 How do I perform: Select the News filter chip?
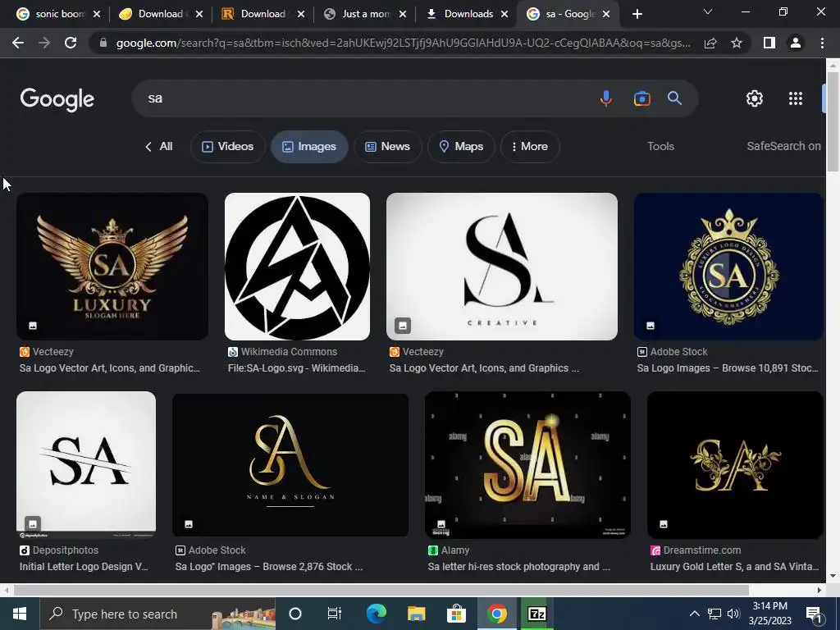[x=388, y=146]
